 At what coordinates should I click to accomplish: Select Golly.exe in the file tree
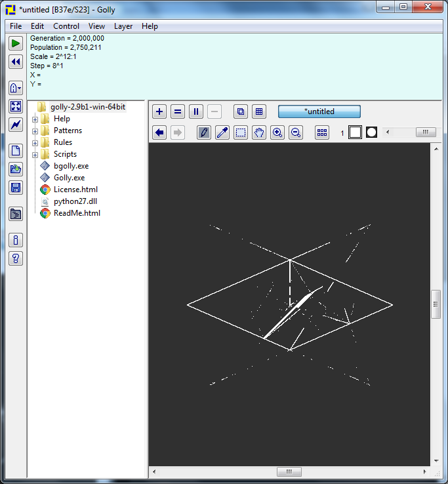point(69,178)
